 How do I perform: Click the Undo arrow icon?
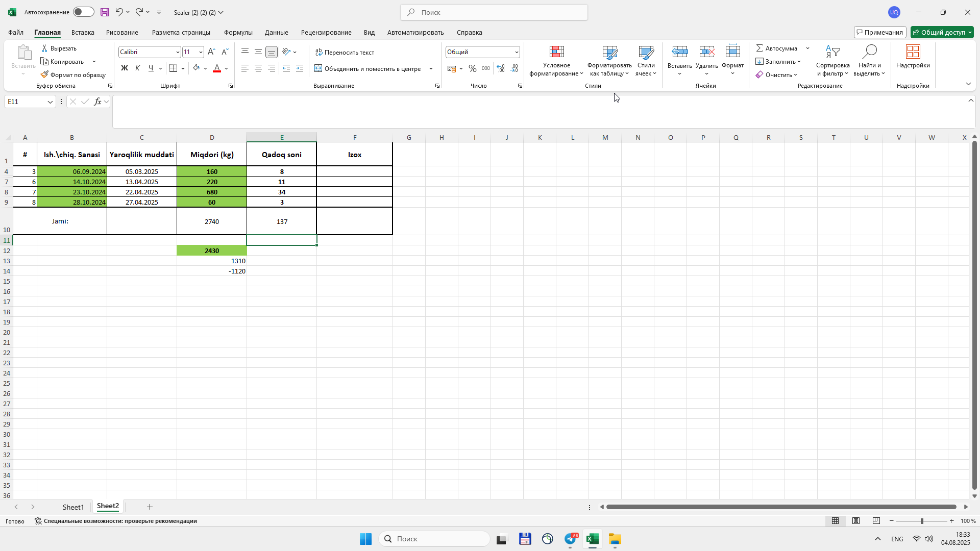[119, 12]
